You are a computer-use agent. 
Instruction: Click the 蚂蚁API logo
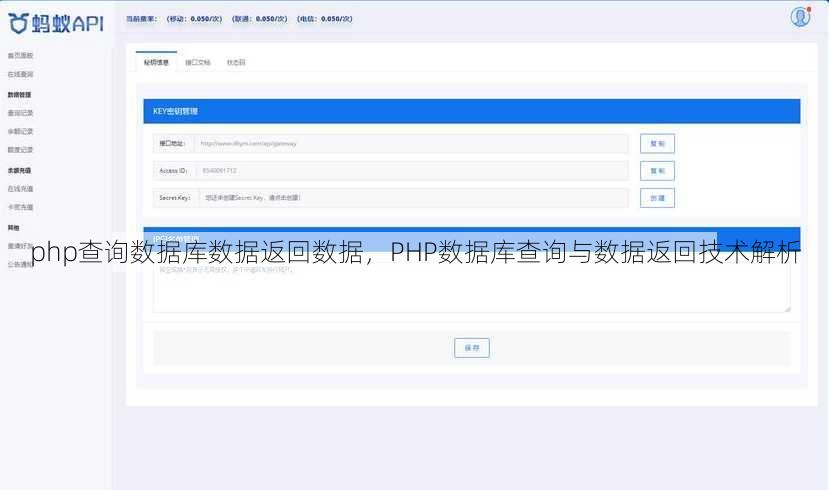point(56,23)
